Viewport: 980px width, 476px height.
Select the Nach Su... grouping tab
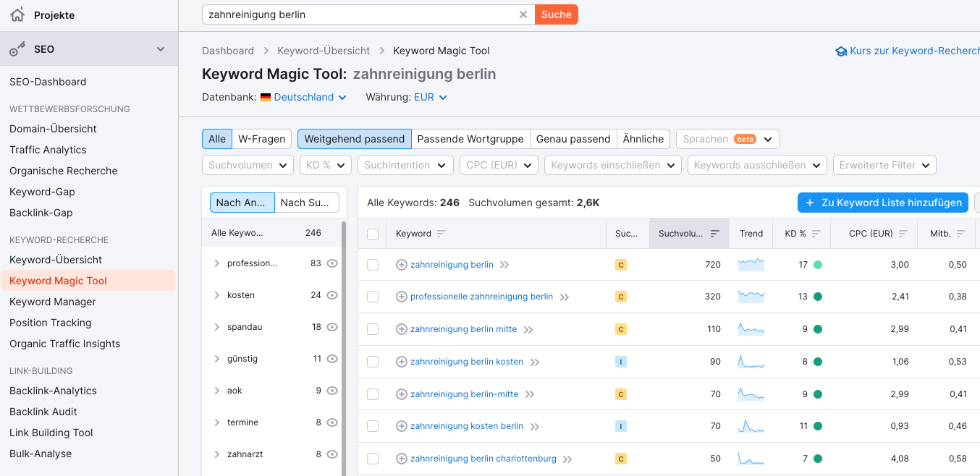tap(307, 203)
